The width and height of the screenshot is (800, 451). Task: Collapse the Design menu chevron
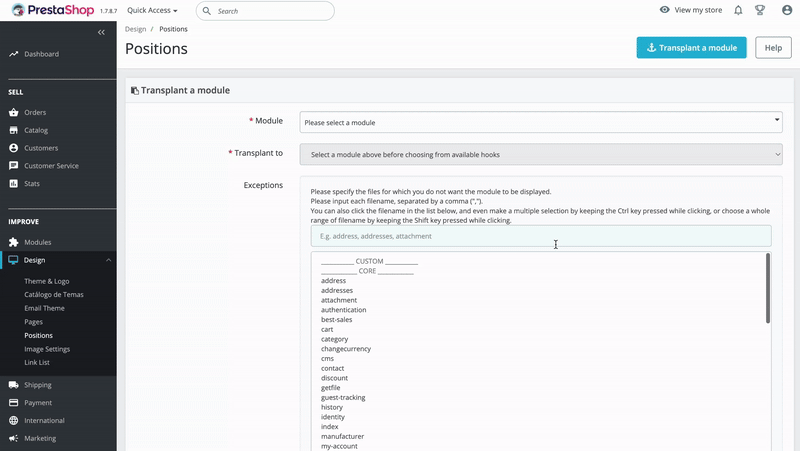(x=108, y=260)
